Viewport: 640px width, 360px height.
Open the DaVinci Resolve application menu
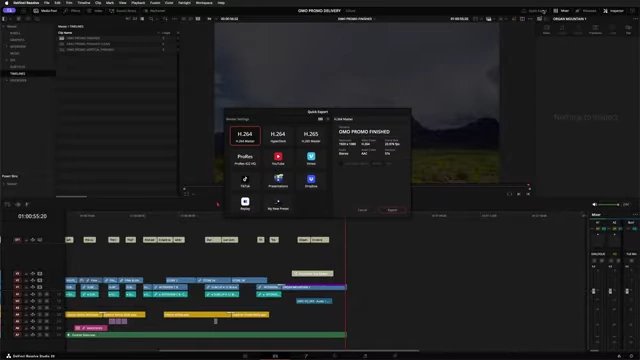(26, 3)
